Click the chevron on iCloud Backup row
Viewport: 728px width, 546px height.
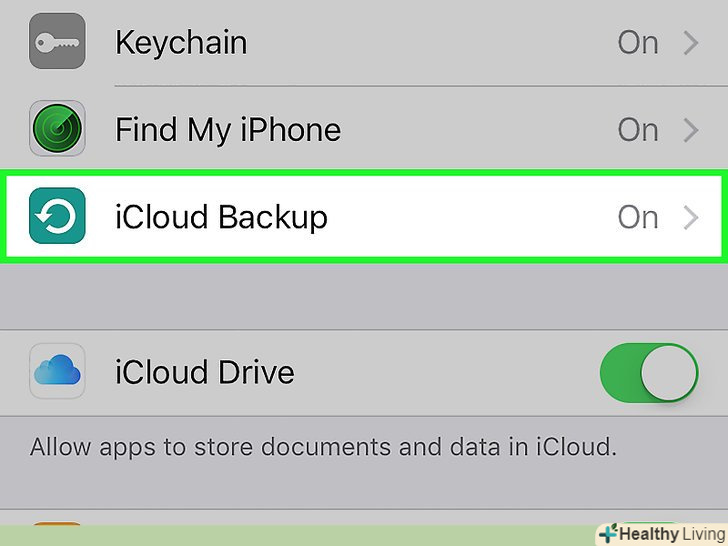pos(691,217)
